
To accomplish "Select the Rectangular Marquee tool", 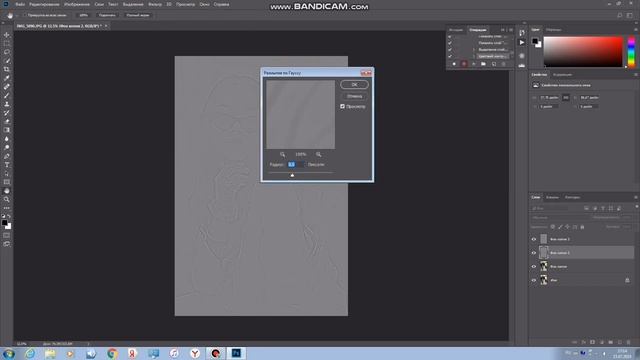I will (x=7, y=44).
